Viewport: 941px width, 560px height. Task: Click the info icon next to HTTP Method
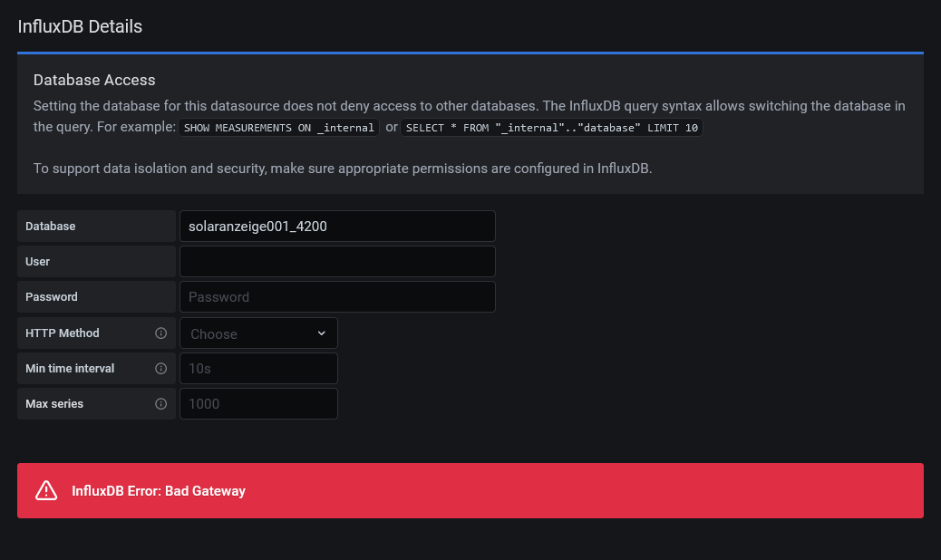[161, 333]
